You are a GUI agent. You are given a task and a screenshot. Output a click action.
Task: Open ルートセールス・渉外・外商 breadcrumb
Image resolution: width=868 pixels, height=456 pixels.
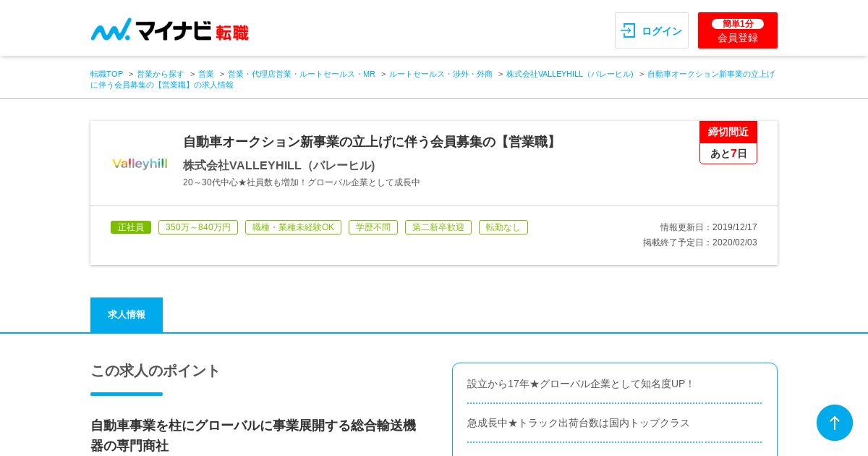[441, 74]
